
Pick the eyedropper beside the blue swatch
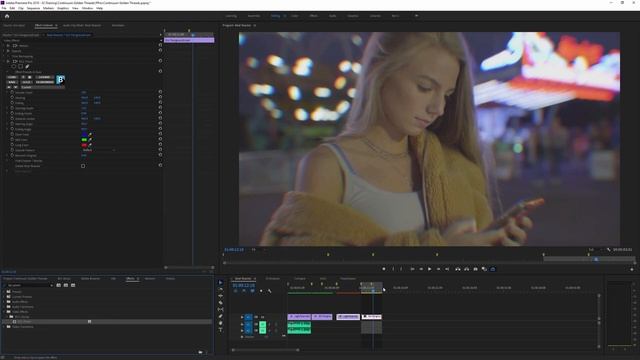90,134
